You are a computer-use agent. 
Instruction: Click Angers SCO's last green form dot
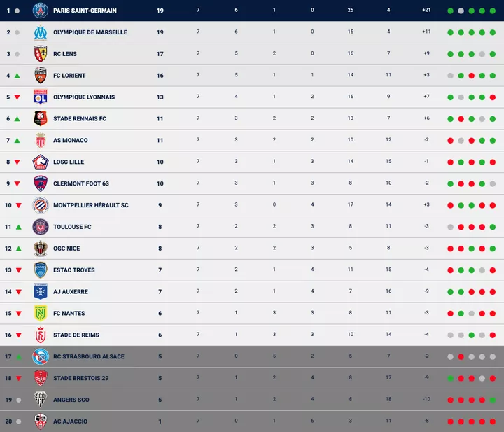click(x=493, y=400)
